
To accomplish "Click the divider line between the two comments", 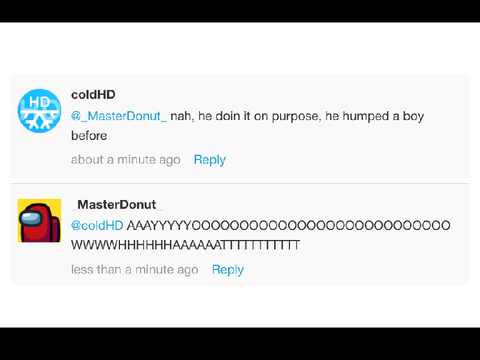I will [x=240, y=183].
